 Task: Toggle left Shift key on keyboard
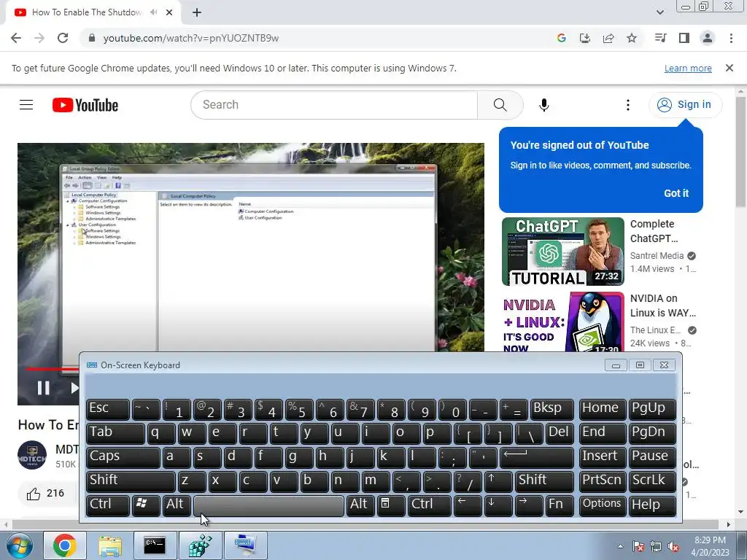click(130, 482)
